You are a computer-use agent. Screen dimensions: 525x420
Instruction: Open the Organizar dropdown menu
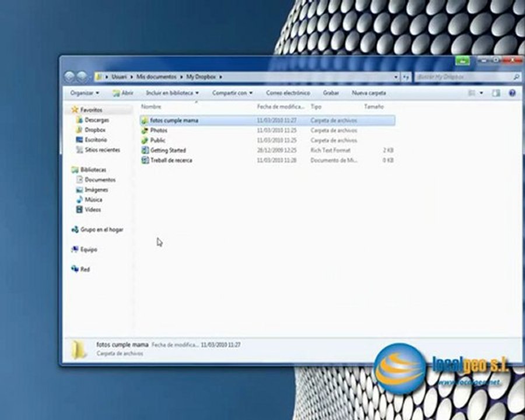pos(85,93)
